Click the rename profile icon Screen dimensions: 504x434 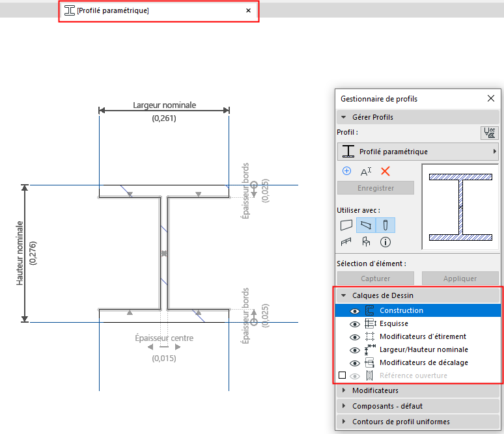(x=366, y=172)
